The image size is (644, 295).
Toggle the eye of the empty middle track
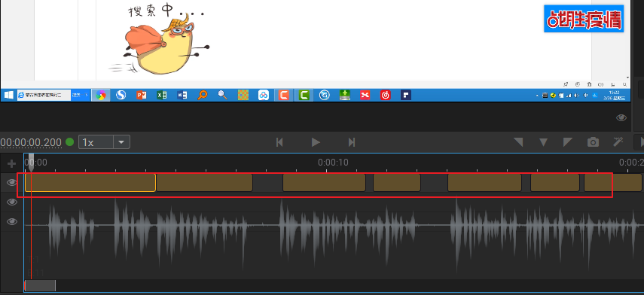point(12,202)
